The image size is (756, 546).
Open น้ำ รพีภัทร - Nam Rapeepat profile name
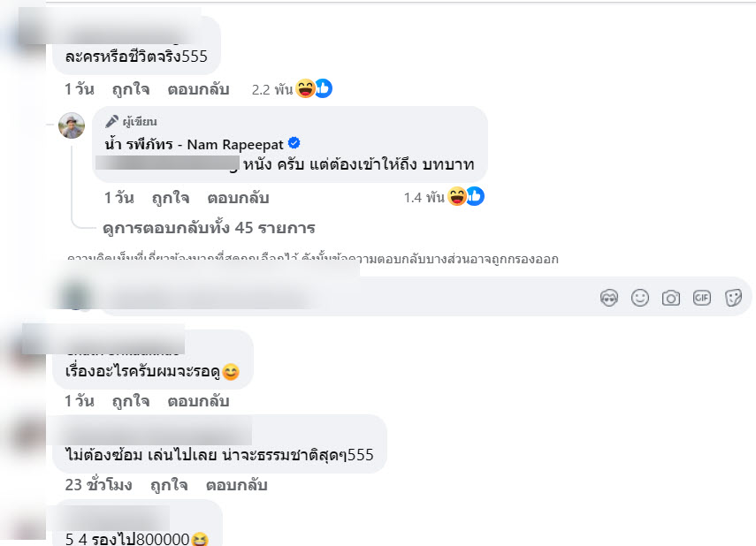tap(195, 144)
